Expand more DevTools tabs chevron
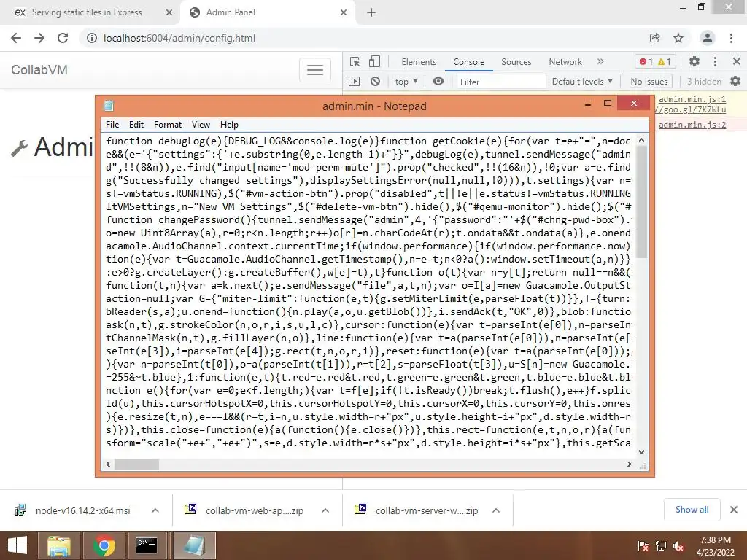This screenshot has height=560, width=747. click(x=600, y=61)
